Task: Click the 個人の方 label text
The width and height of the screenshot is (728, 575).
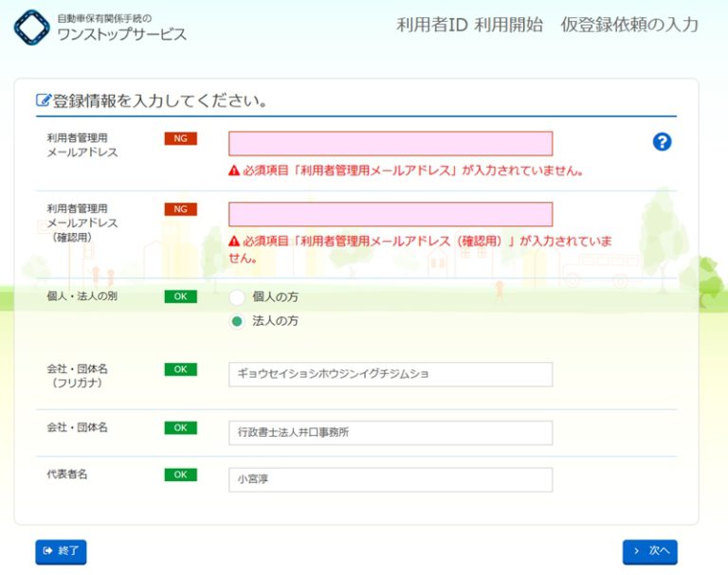Action: pos(275,296)
